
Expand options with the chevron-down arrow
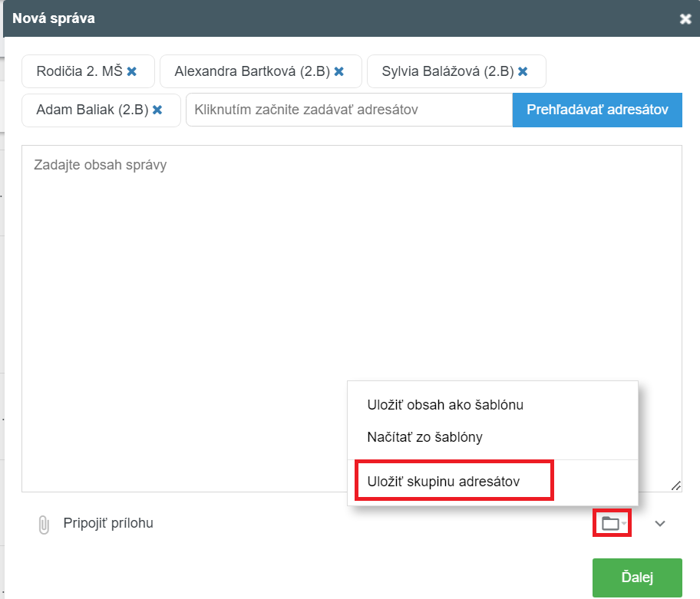(x=660, y=523)
